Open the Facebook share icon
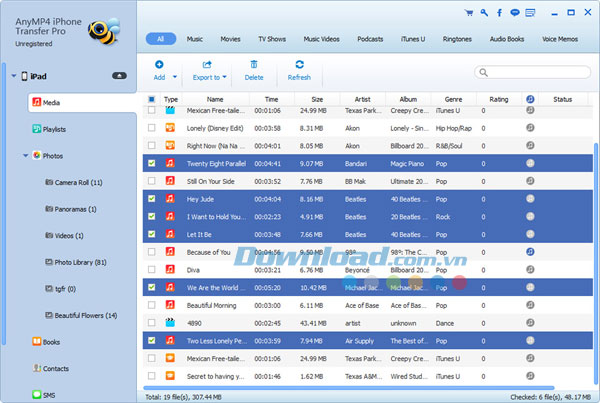The image size is (600, 403). 499,13
